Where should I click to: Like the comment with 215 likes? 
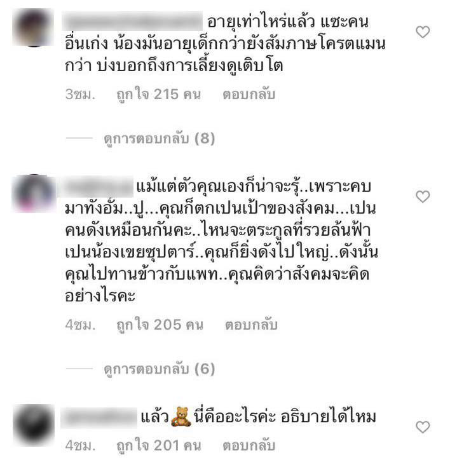tap(423, 32)
